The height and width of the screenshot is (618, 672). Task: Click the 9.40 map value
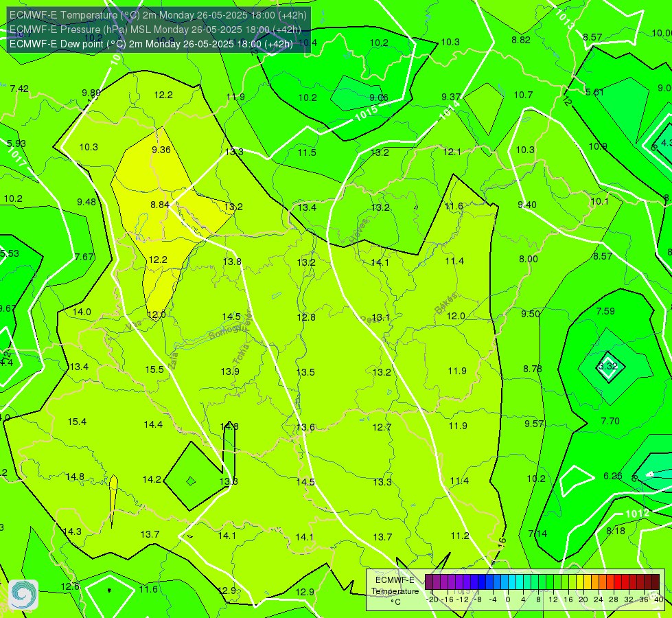[527, 205]
